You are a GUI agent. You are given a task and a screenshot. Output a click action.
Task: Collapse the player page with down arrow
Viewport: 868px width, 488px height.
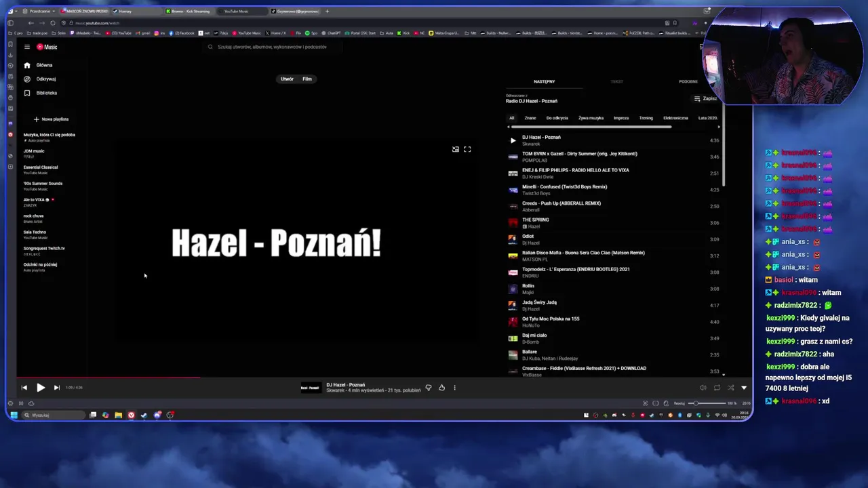(x=744, y=388)
